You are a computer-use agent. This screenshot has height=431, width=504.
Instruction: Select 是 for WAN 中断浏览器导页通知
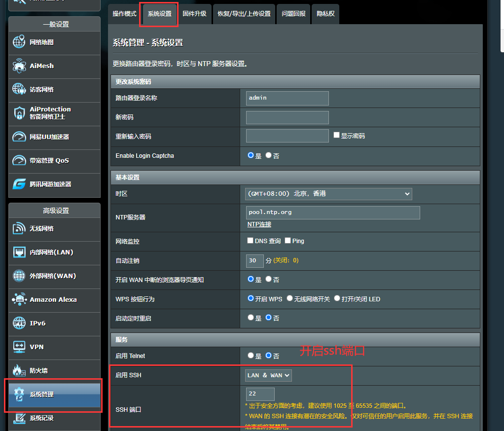[251, 279]
